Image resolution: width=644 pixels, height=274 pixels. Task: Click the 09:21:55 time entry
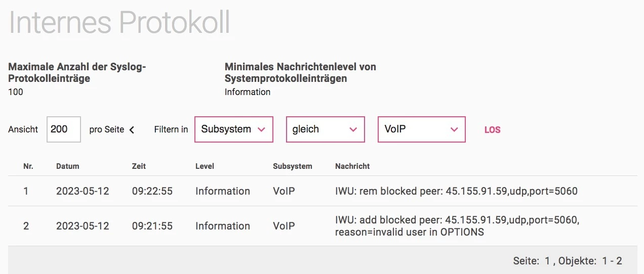[152, 226]
